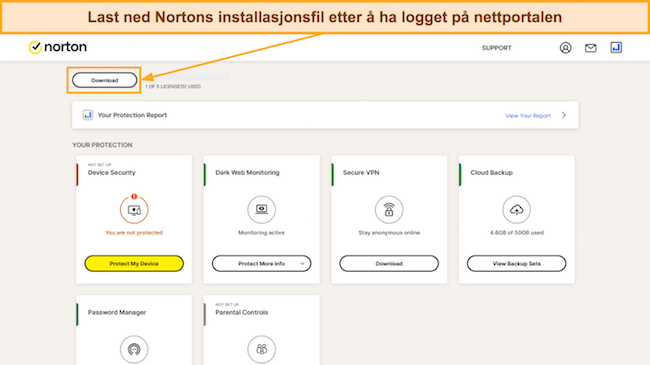Click the Cloud Backup cloud icon
650x365 pixels.
(517, 209)
